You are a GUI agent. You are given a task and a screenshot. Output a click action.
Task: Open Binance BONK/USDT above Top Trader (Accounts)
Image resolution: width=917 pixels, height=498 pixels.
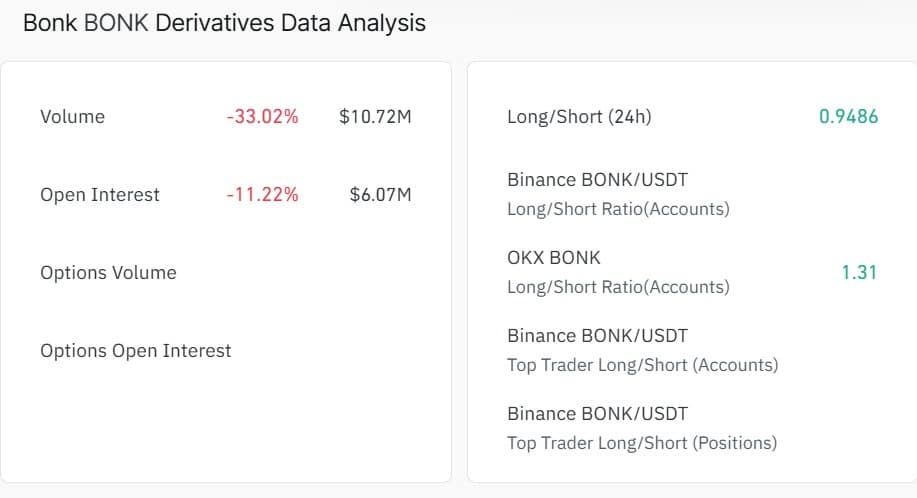[597, 336]
